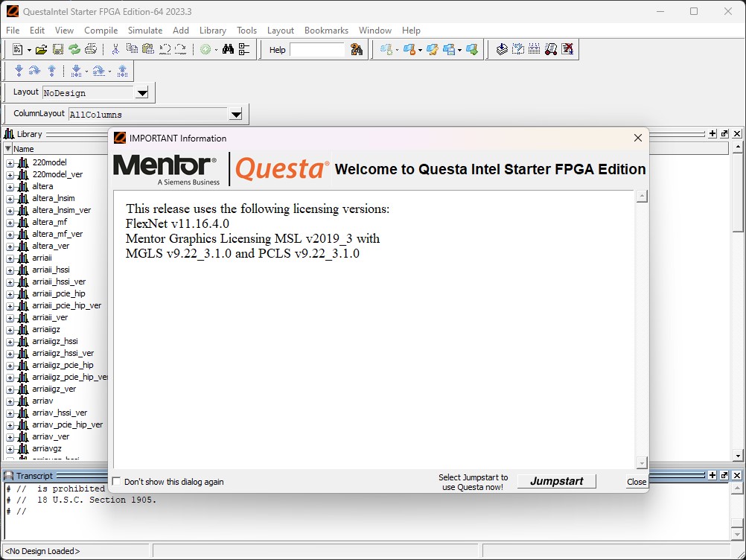Open the Window menu

click(x=375, y=31)
